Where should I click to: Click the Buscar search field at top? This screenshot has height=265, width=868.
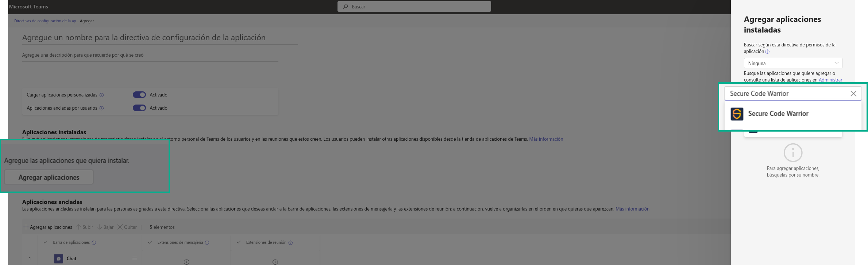coord(414,7)
